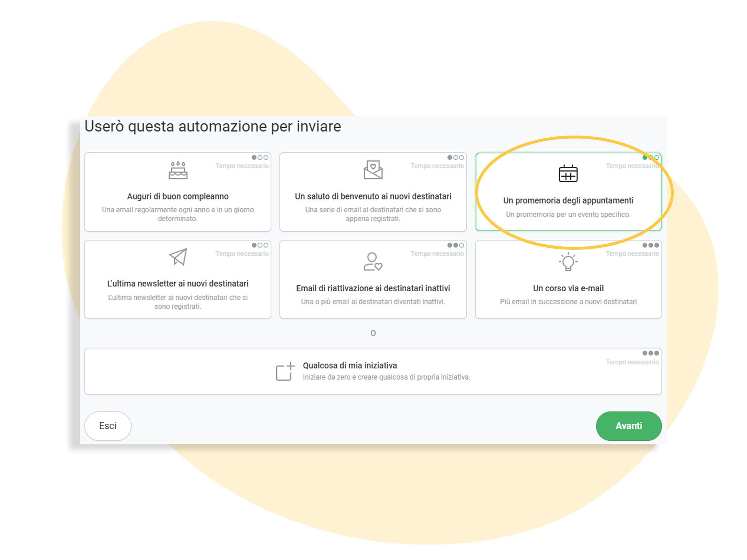Click time-needed dots on email course card
This screenshot has width=747, height=560.
point(651,245)
